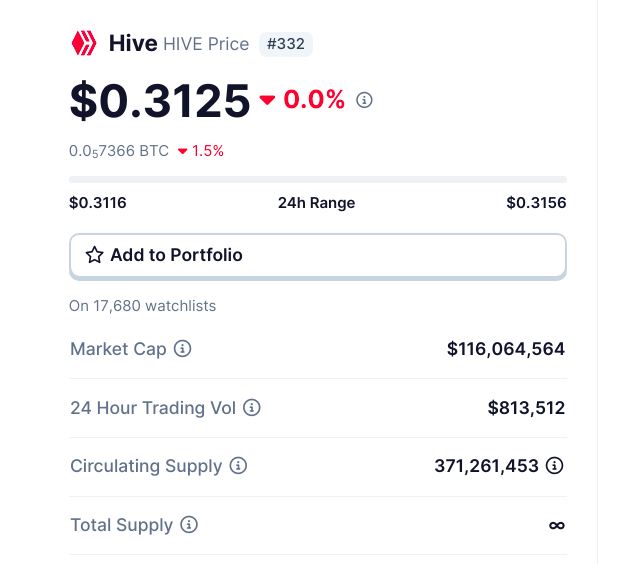Click the $813,512 trading volume value
The width and height of the screenshot is (618, 564).
click(526, 408)
